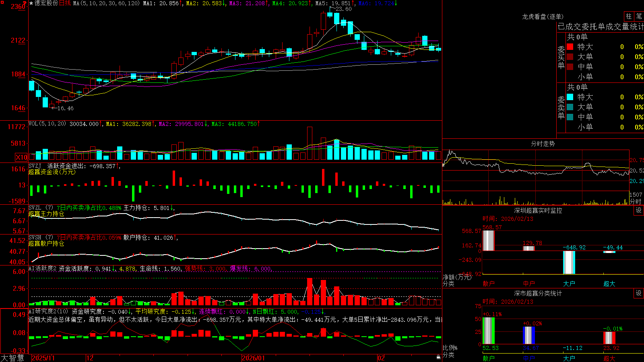The height and width of the screenshot is (362, 644).
Task: Open 设 settings for 深市超赢分类统计
Action: point(639,293)
